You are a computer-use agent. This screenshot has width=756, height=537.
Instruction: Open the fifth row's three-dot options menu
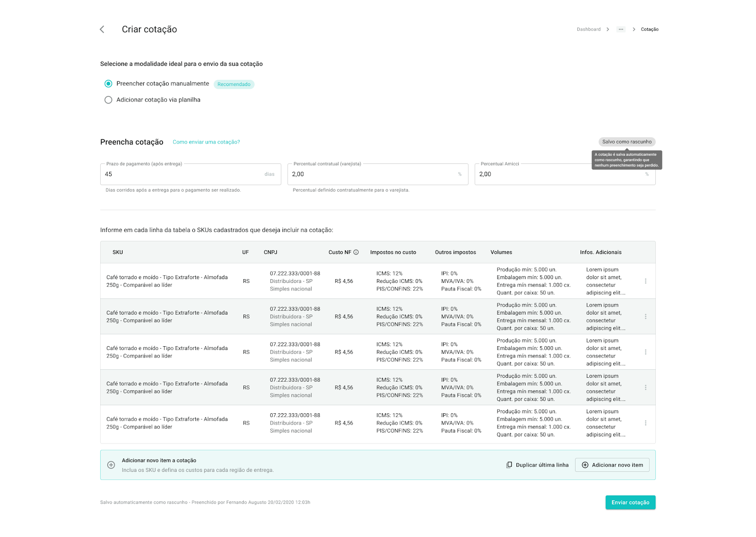click(x=645, y=423)
